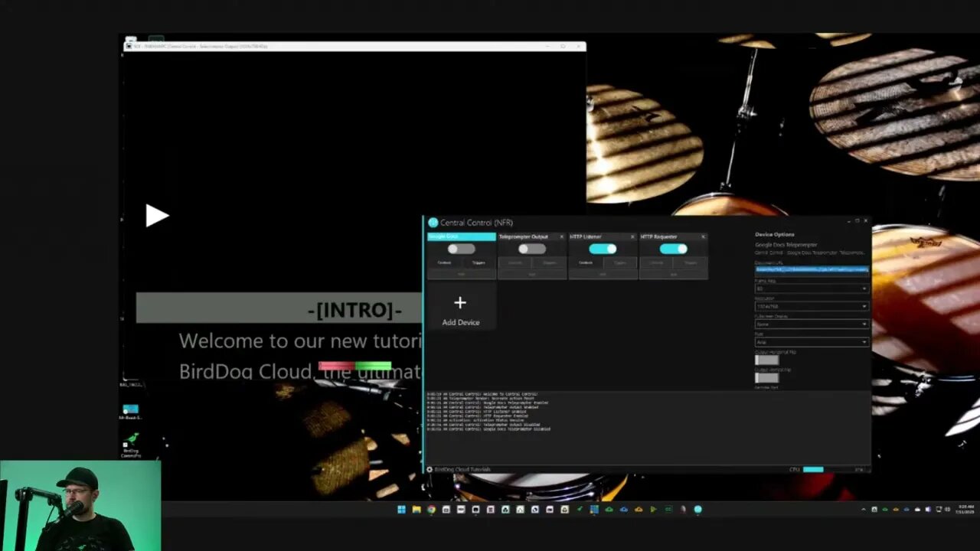Click the Google Docs Teleprompter label
The image size is (980, 551).
(x=786, y=244)
